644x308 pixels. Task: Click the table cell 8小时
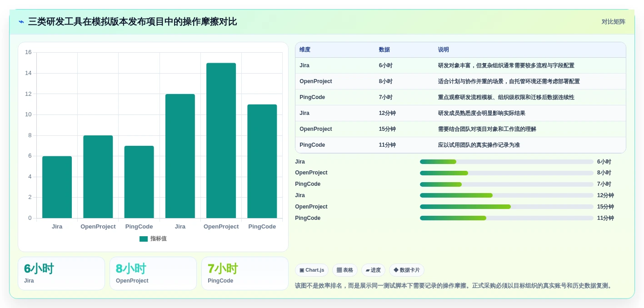pos(385,81)
